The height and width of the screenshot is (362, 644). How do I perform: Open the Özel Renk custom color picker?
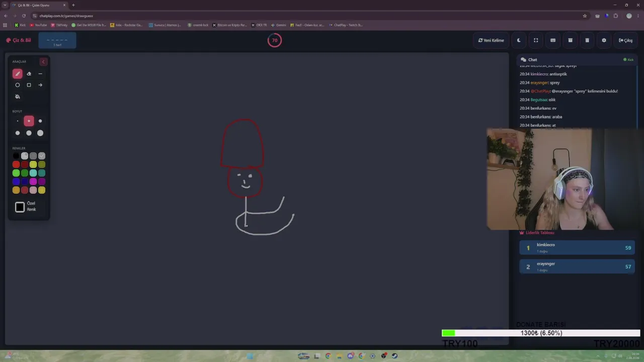(20, 207)
